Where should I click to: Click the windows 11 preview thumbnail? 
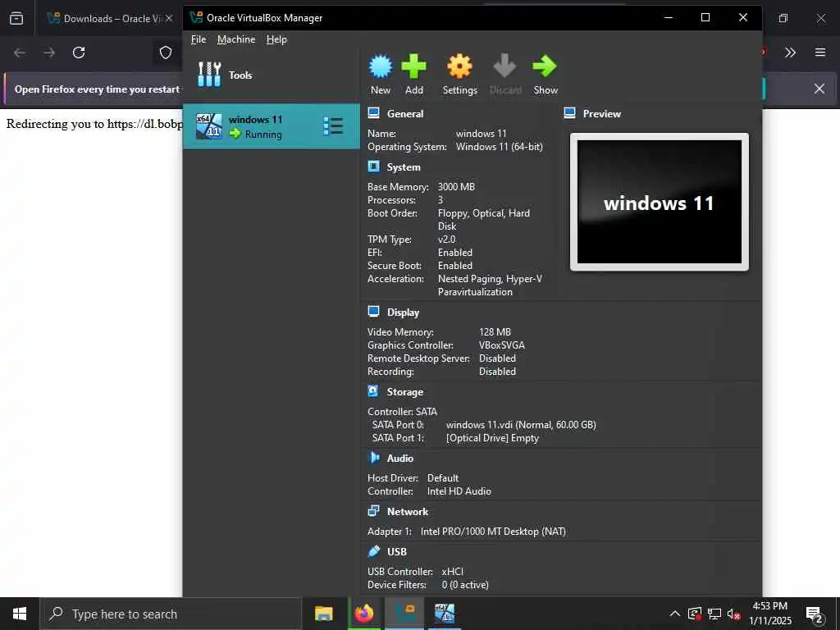(659, 202)
